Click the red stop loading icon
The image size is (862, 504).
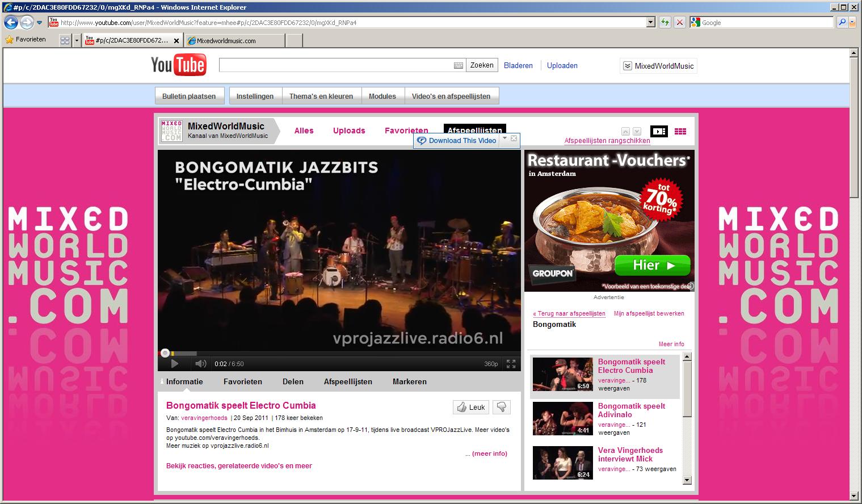pyautogui.click(x=679, y=23)
